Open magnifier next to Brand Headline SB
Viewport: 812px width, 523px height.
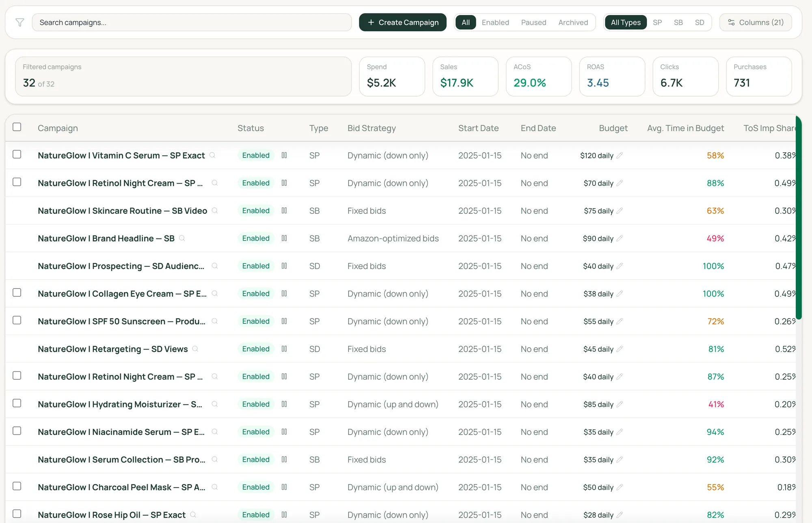tap(182, 238)
